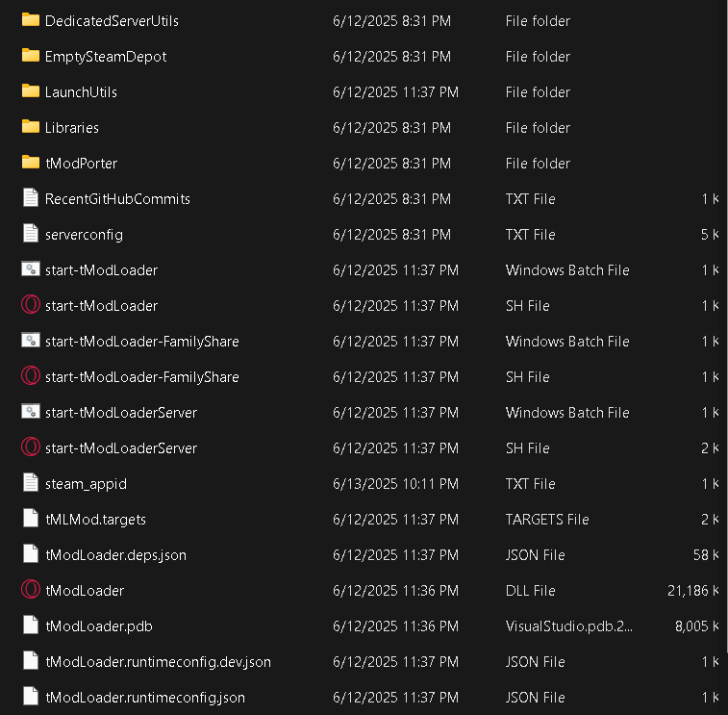728x715 pixels.
Task: Select the tModLoader DLL file name
Action: 85,591
